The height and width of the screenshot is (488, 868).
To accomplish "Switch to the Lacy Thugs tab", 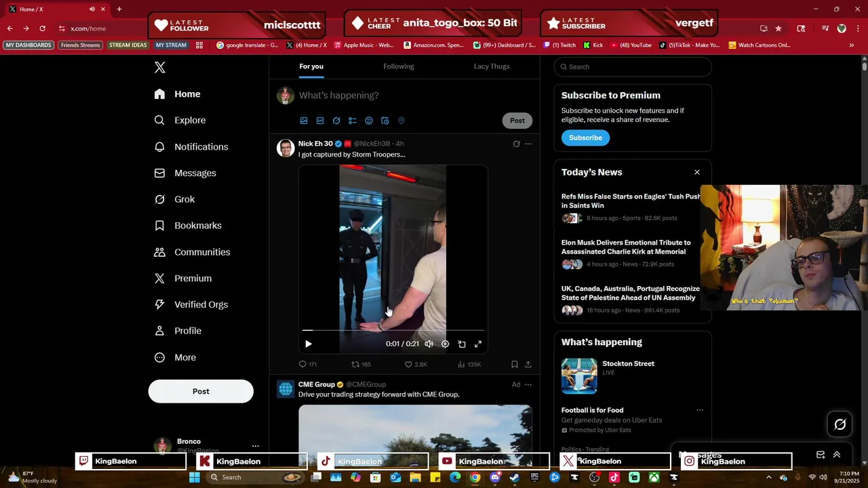I will click(492, 66).
